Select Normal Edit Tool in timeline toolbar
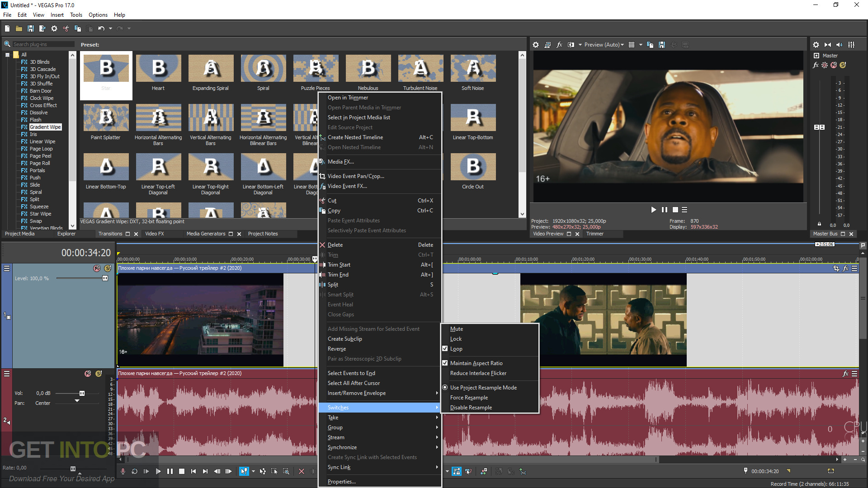This screenshot has width=868, height=488. pos(244,471)
